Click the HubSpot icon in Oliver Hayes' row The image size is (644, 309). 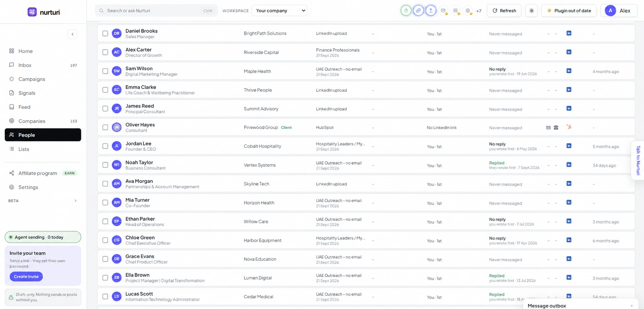point(569,127)
